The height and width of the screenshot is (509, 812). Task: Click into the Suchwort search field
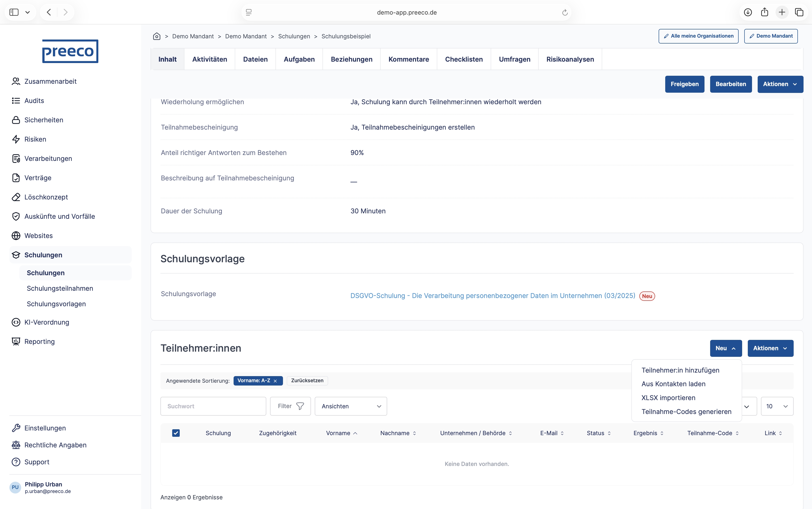[x=213, y=406]
